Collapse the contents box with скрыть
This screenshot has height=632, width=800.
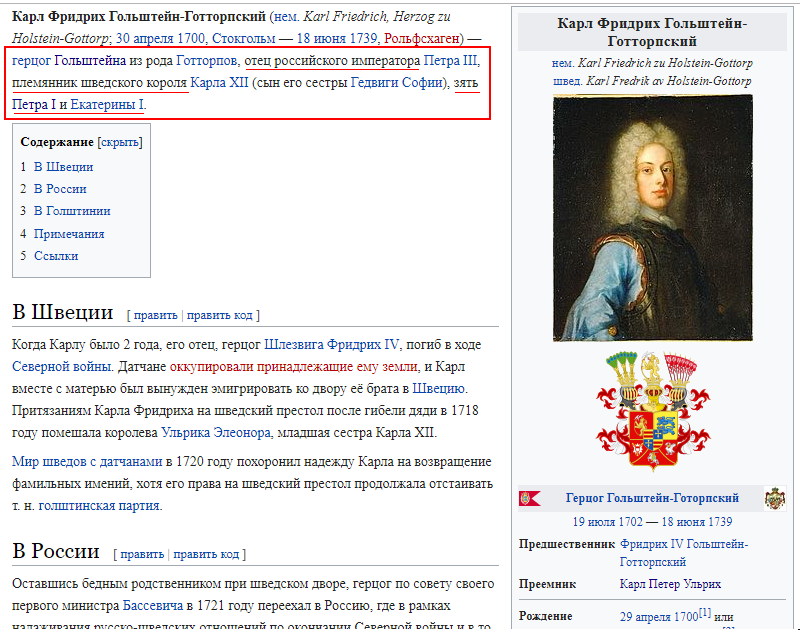click(x=120, y=142)
